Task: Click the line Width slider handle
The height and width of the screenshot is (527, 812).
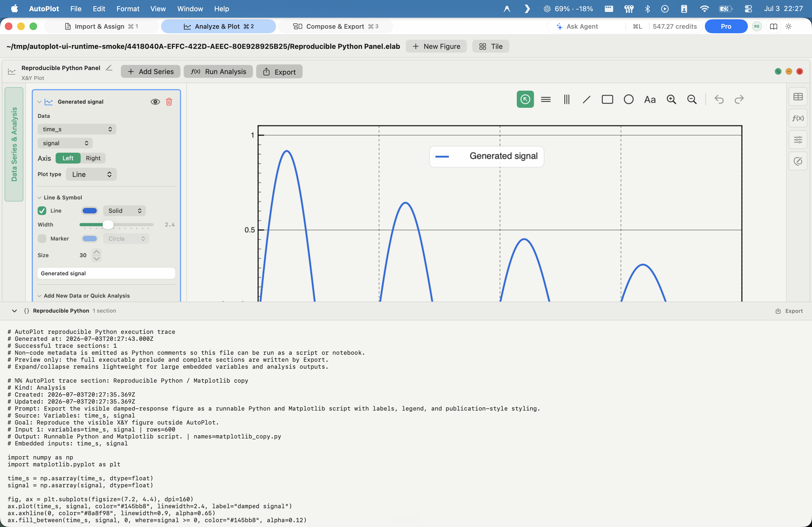Action: pos(108,225)
